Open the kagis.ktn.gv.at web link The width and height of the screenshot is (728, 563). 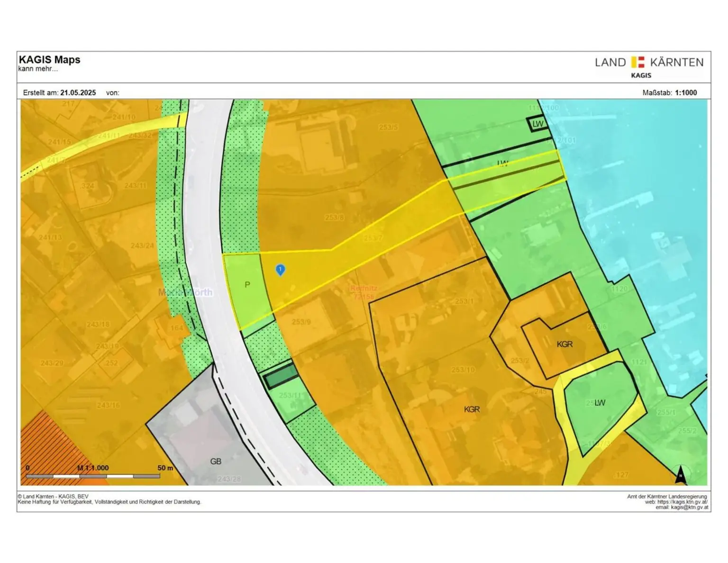[x=682, y=502]
